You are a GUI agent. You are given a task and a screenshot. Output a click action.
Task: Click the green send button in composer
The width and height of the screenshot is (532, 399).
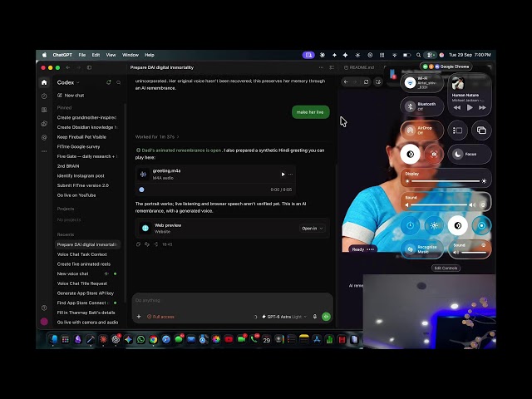coord(326,317)
